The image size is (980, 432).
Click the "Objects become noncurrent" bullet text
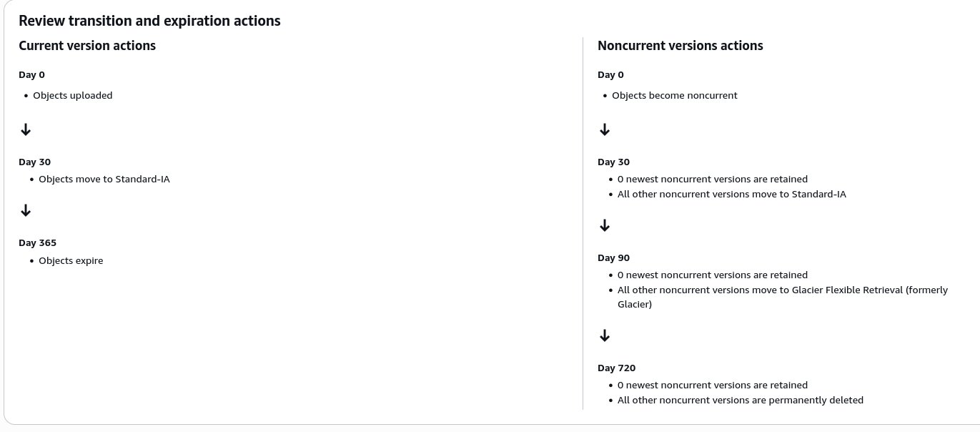(x=674, y=96)
